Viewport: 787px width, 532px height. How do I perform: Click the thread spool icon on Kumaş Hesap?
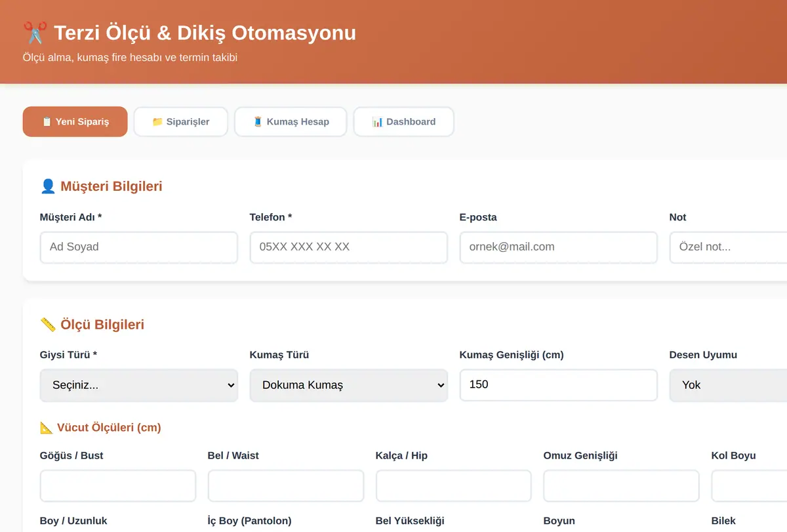(258, 122)
